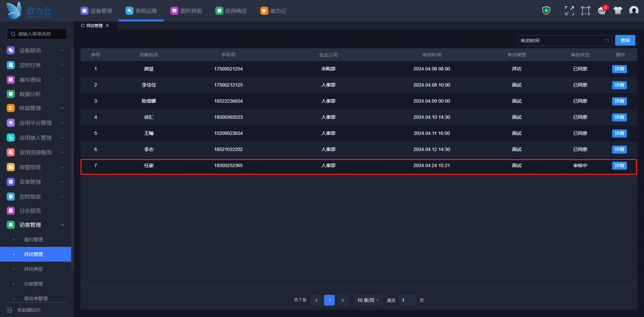Click the 定时报表 sidebar icon
The image size is (644, 317).
(x=11, y=197)
